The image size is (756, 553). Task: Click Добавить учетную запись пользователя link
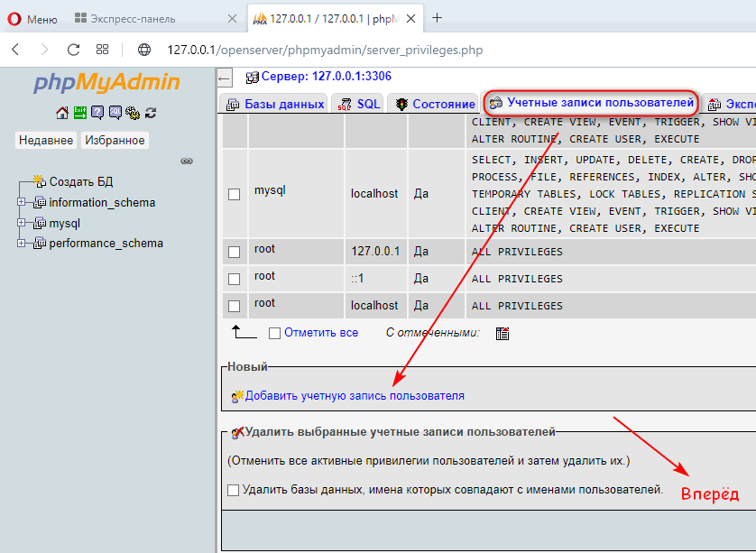coord(355,396)
